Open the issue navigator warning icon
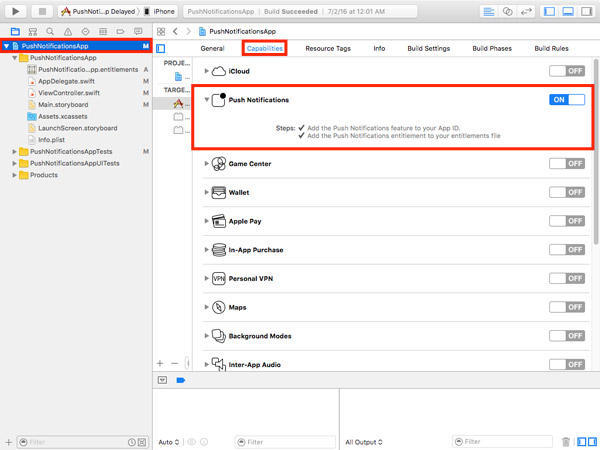The height and width of the screenshot is (450, 600). tap(68, 31)
